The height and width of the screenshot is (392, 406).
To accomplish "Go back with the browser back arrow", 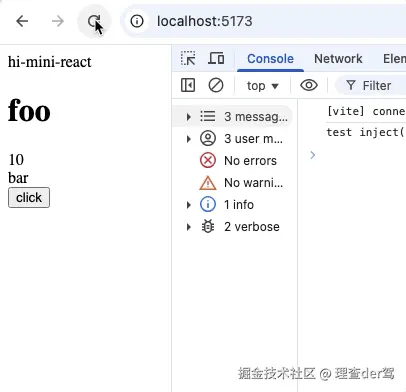I will pyautogui.click(x=22, y=21).
